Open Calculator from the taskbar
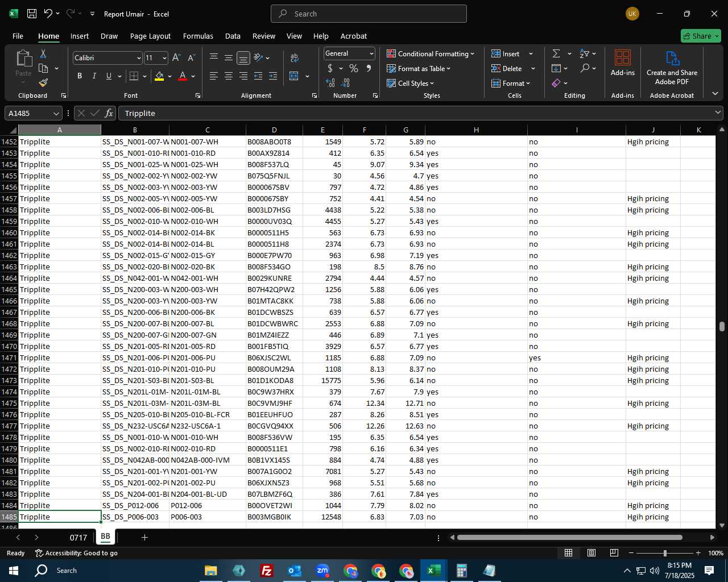Screen dimensions: 728x582 point(461,570)
